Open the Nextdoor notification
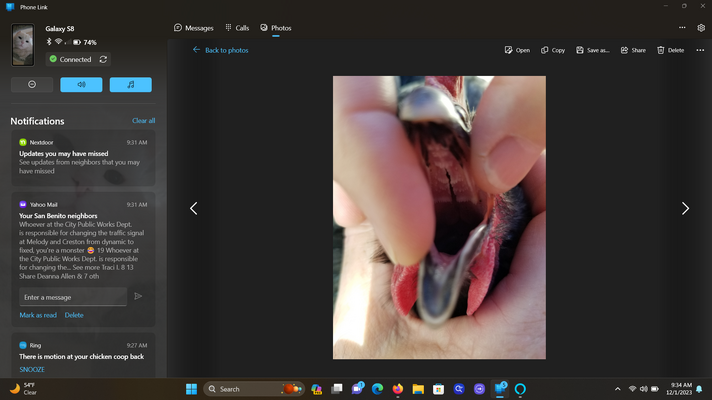This screenshot has width=712, height=400. point(83,158)
